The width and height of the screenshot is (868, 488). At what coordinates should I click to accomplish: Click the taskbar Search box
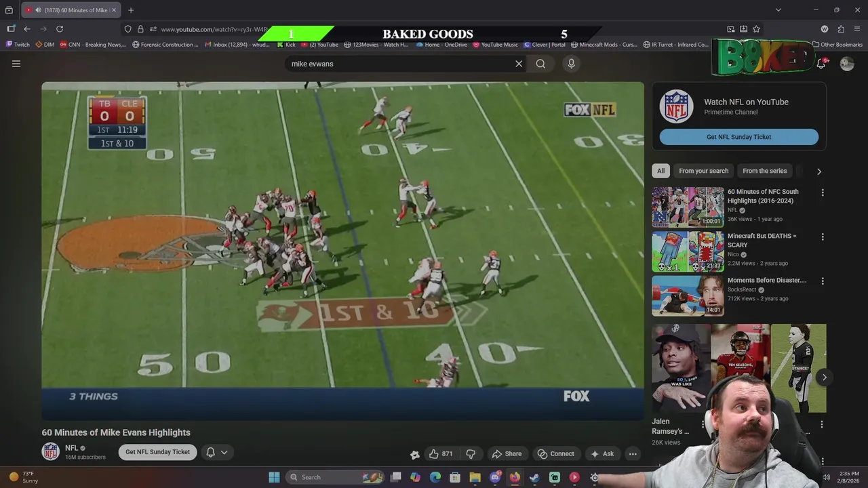click(334, 477)
